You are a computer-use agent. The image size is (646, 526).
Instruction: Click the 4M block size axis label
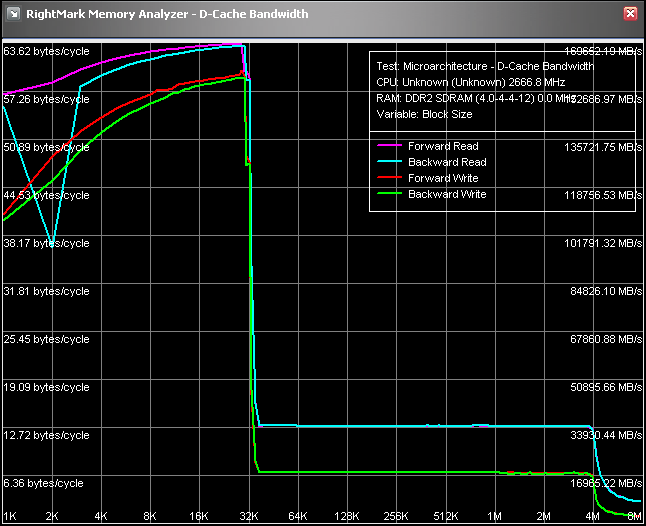tap(592, 516)
